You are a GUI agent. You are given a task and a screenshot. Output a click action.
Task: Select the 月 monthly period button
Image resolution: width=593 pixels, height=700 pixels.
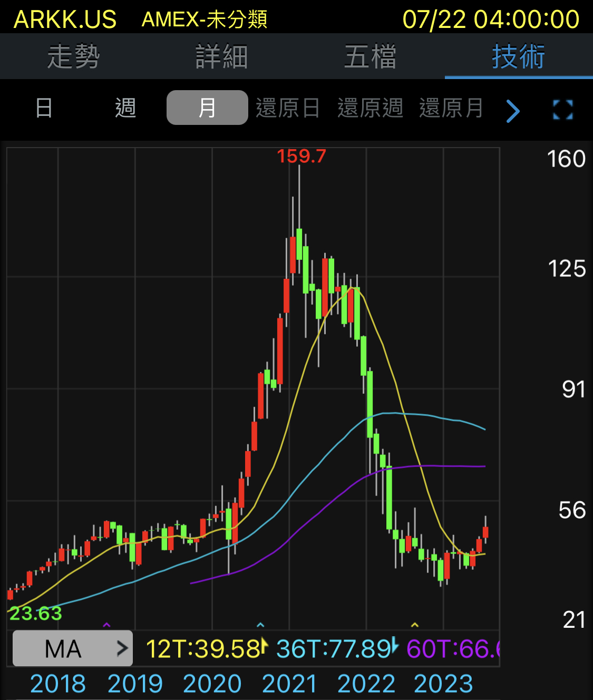207,108
